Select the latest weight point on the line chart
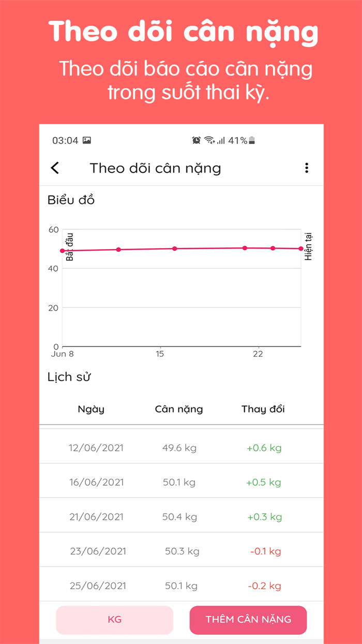Image resolution: width=362 pixels, height=644 pixels. [x=300, y=248]
